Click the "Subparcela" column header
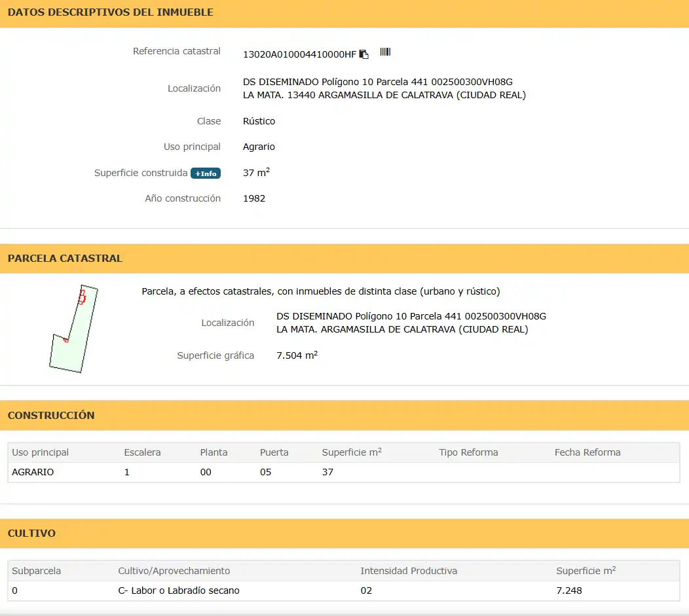Image resolution: width=689 pixels, height=616 pixels. coord(37,571)
